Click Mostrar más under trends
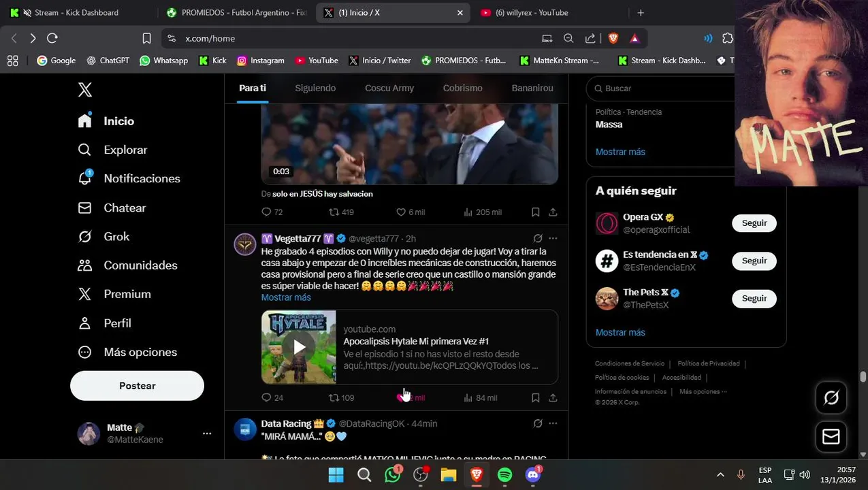Viewport: 868px width, 490px height. [x=620, y=152]
